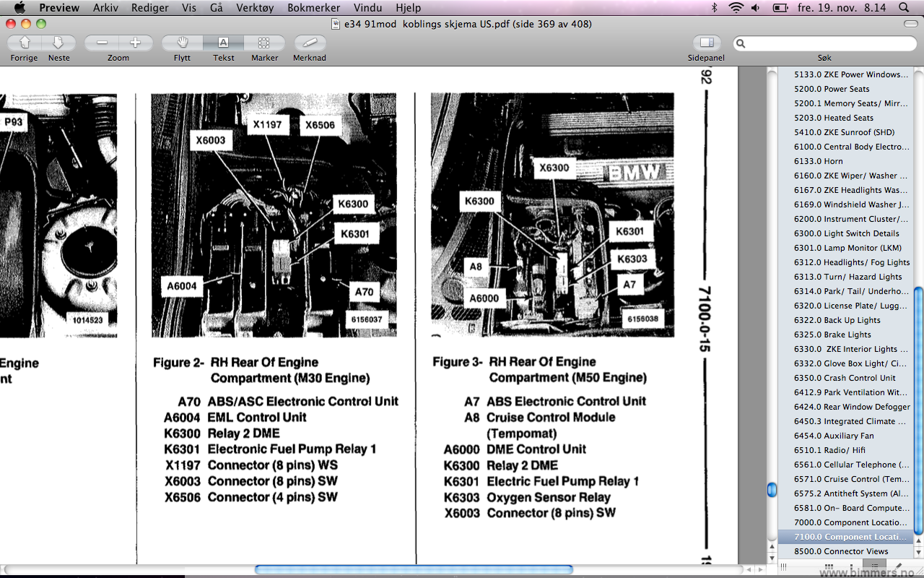Open the Verktøy menu
Image resolution: width=924 pixels, height=578 pixels.
(x=255, y=8)
